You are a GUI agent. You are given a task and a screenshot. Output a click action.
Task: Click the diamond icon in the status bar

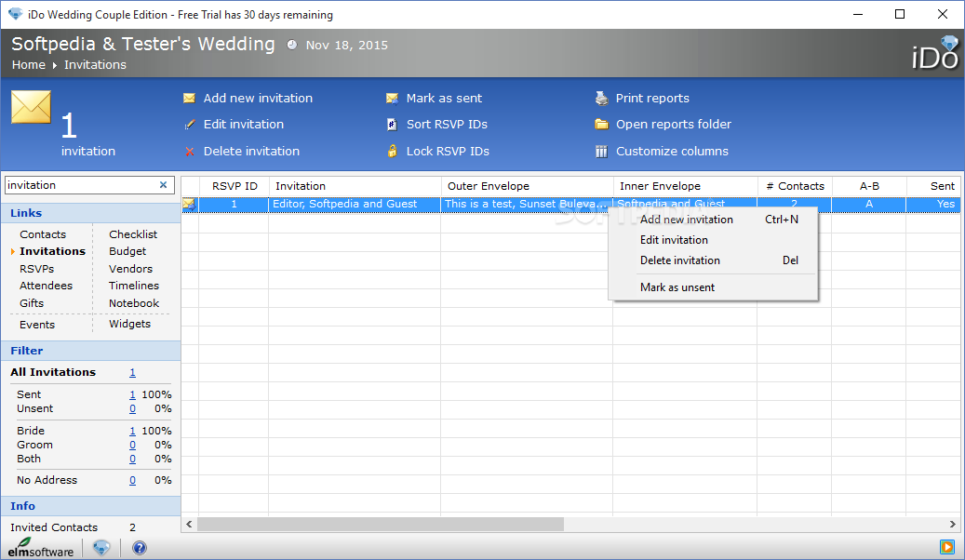tap(101, 547)
